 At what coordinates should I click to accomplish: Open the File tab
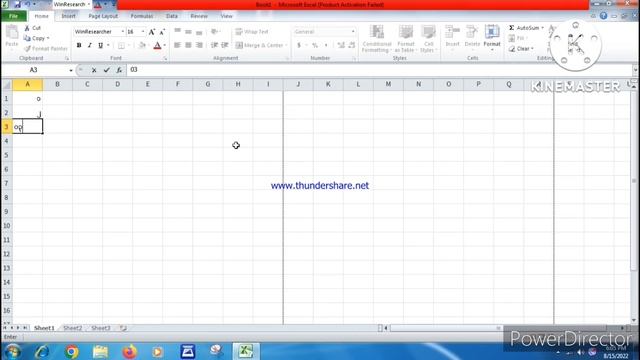pyautogui.click(x=13, y=16)
